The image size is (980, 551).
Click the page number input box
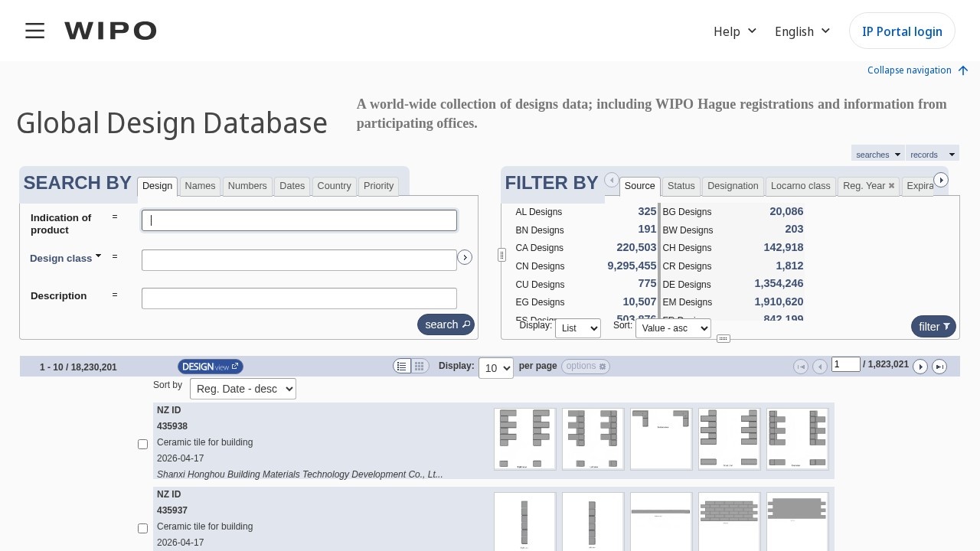pyautogui.click(x=846, y=364)
